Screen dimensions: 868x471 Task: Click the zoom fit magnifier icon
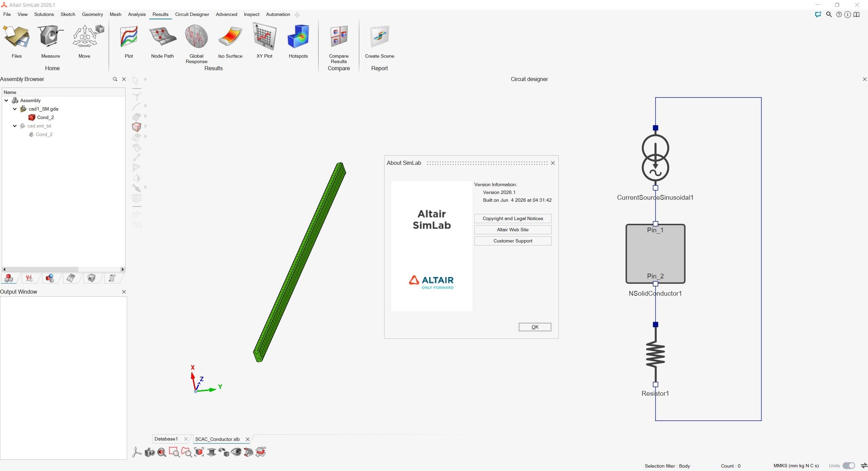162,452
